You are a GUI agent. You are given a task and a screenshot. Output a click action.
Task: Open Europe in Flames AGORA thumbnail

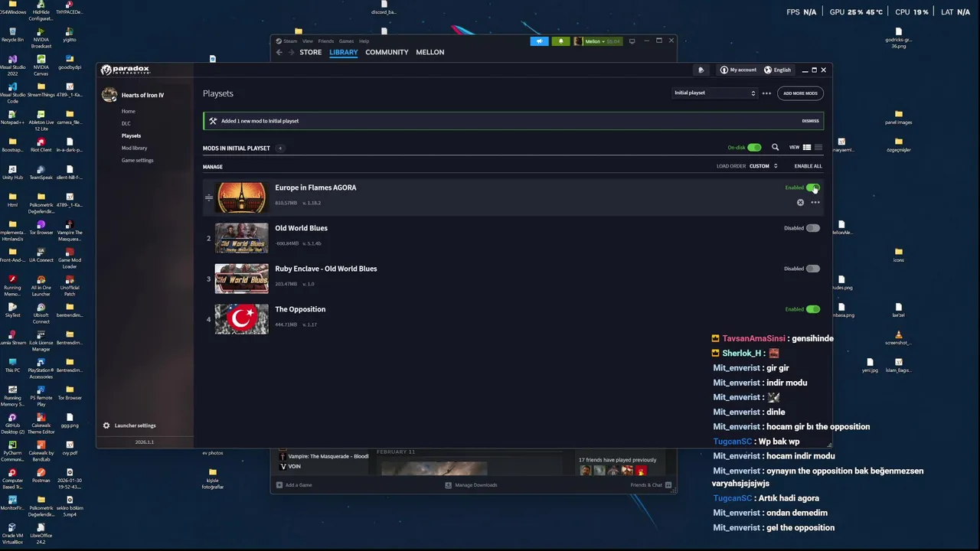(242, 197)
